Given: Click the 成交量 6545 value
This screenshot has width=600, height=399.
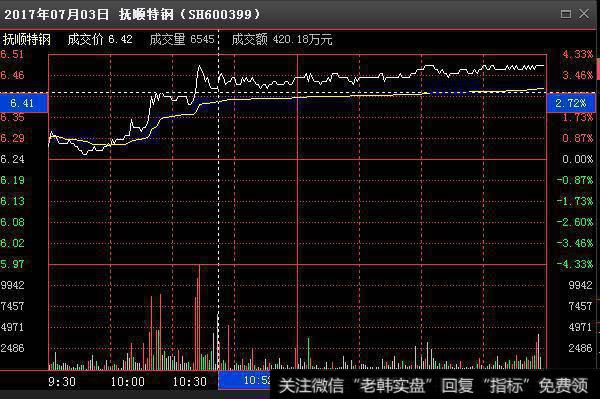Looking at the screenshot, I should point(182,39).
